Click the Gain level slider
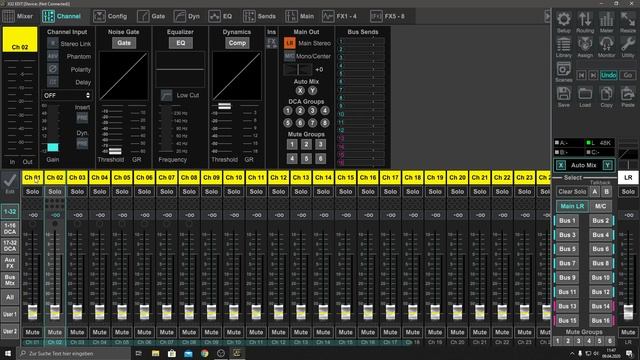The width and height of the screenshot is (640, 360). point(53,147)
